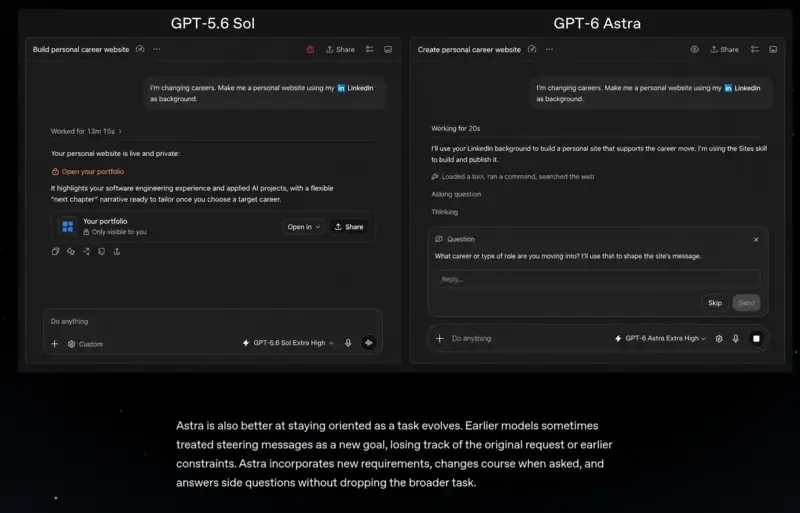Click the Build personal career website title

pos(81,50)
